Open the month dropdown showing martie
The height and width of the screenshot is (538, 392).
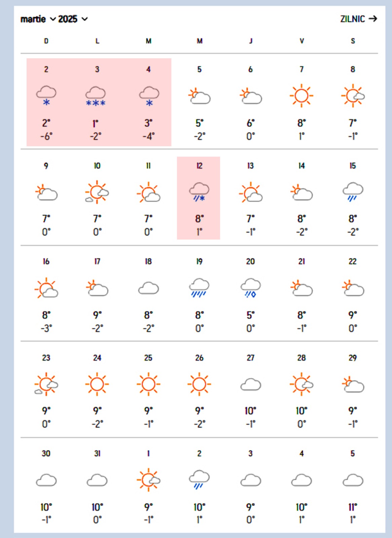point(38,19)
